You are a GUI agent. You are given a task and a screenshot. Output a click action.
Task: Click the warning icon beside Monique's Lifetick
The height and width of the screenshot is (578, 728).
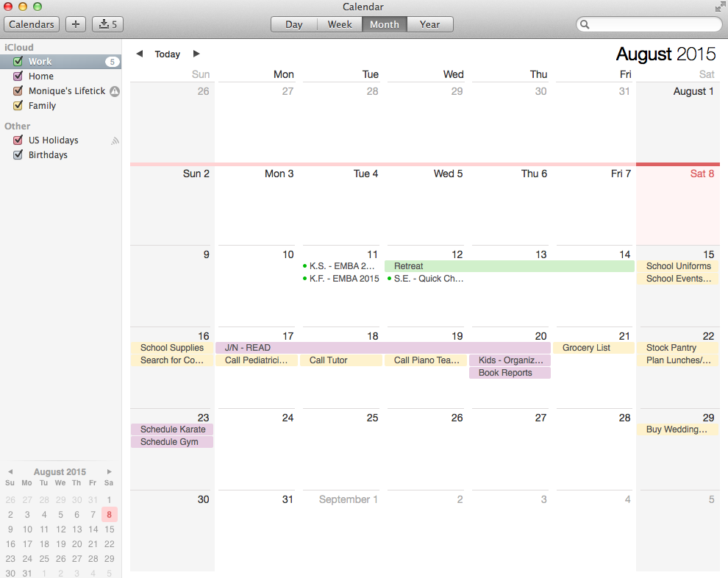pos(114,91)
